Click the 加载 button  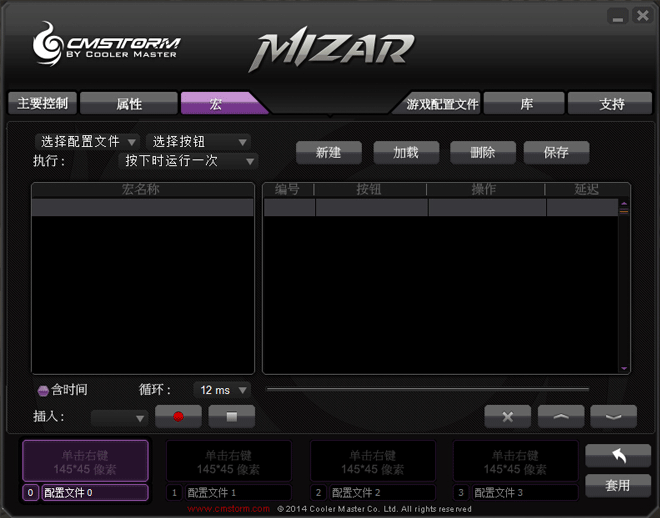[x=406, y=152]
